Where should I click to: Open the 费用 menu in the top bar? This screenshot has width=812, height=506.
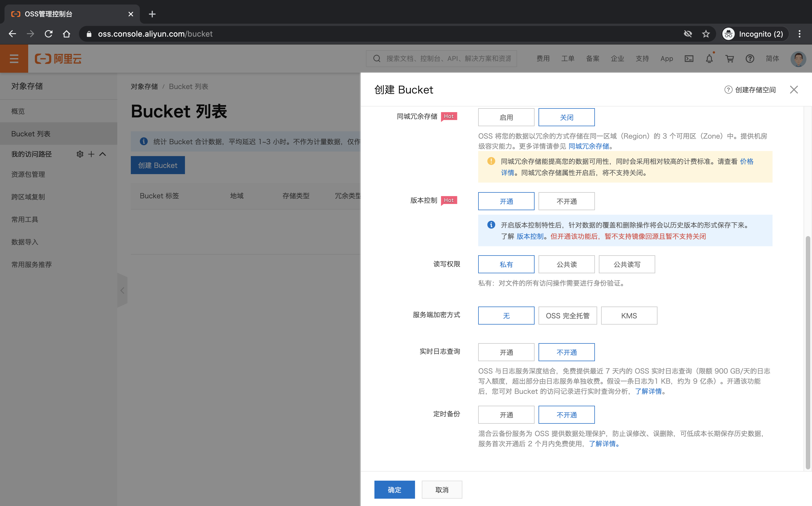coord(543,59)
